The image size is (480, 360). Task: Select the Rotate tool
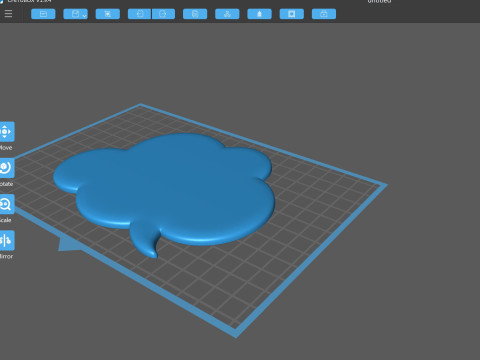coord(7,168)
